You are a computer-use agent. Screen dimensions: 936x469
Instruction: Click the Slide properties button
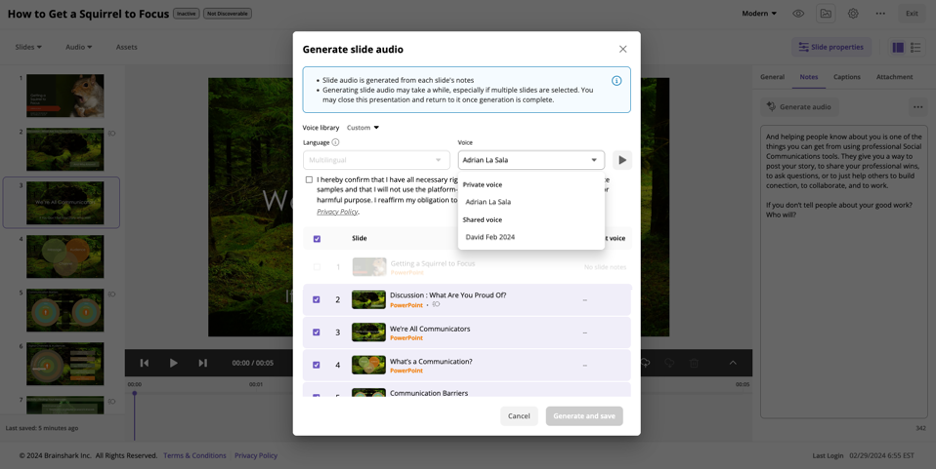tap(831, 47)
